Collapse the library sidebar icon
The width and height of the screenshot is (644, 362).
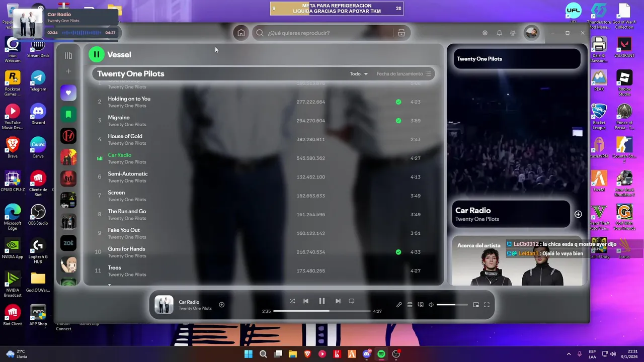pyautogui.click(x=68, y=56)
